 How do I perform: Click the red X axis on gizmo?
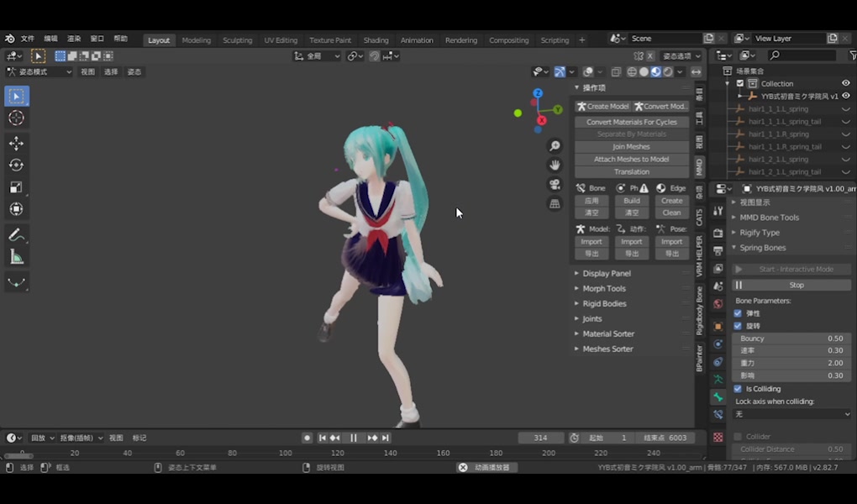(542, 120)
